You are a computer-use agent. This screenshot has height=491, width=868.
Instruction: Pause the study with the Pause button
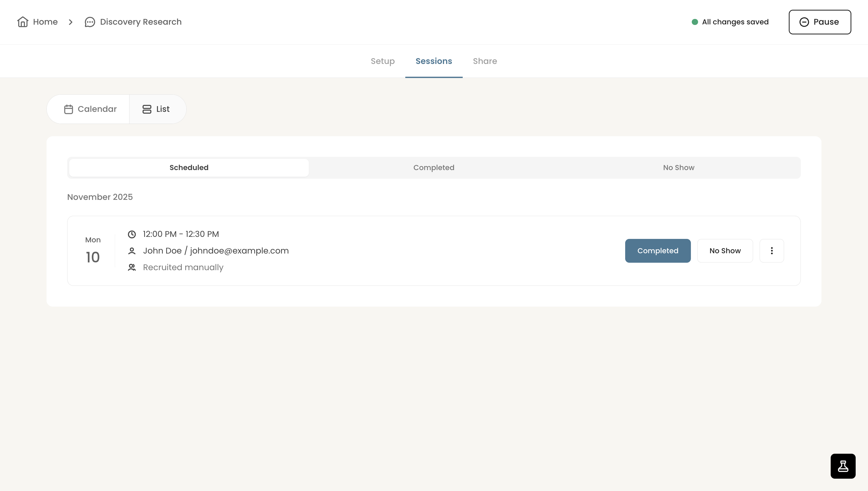pos(820,22)
